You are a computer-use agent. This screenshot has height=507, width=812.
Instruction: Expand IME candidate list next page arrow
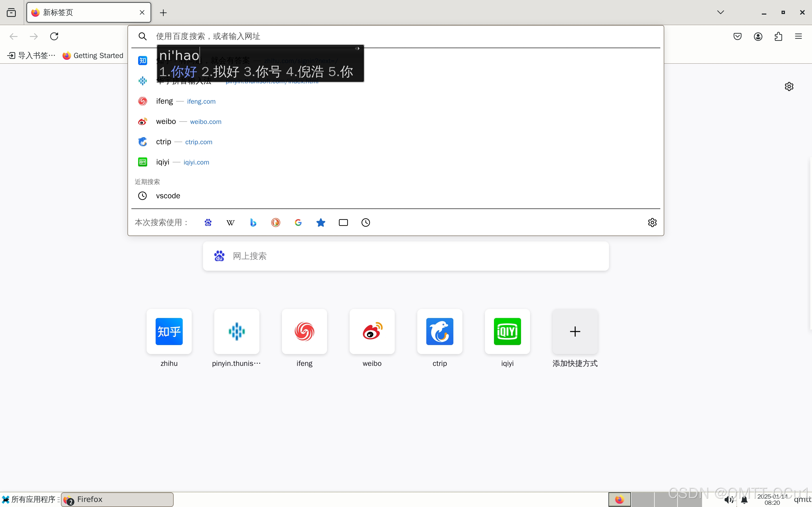[x=359, y=49]
